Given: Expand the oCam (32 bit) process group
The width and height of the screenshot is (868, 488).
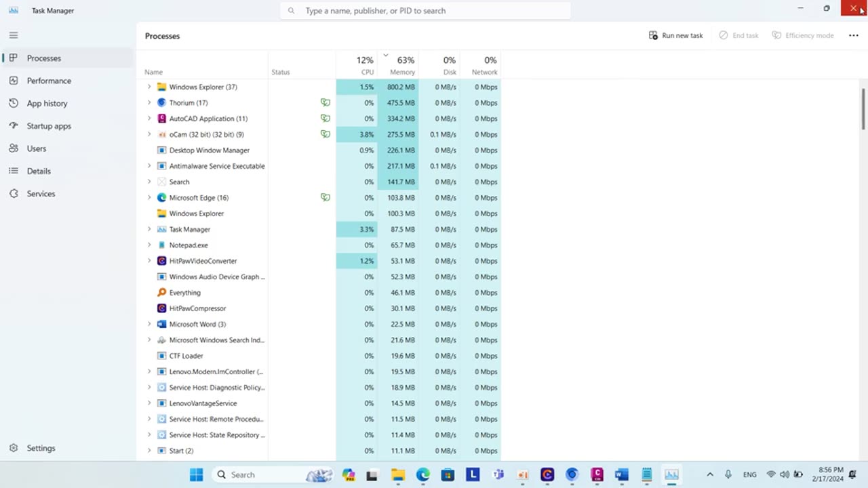Looking at the screenshot, I should (x=149, y=134).
